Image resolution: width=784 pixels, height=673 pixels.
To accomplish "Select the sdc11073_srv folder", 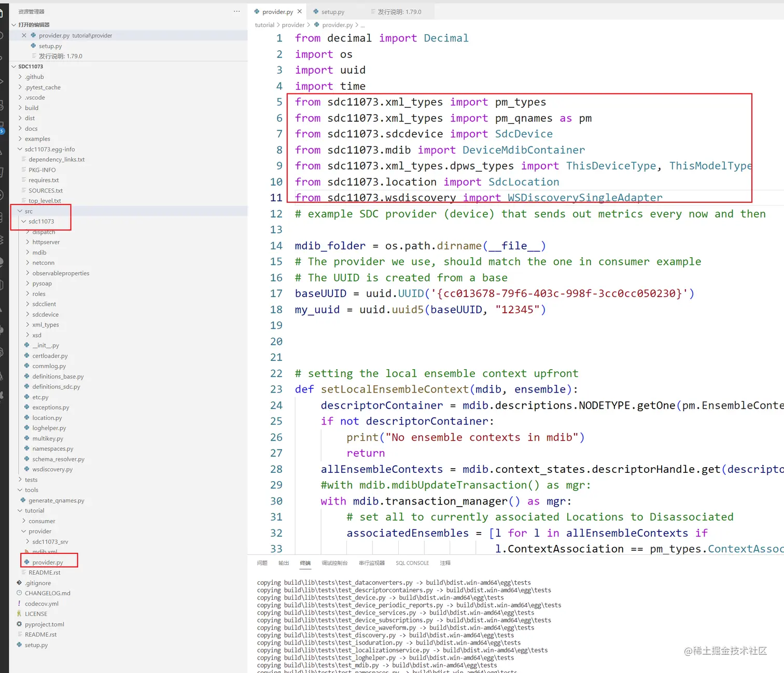I will (50, 542).
